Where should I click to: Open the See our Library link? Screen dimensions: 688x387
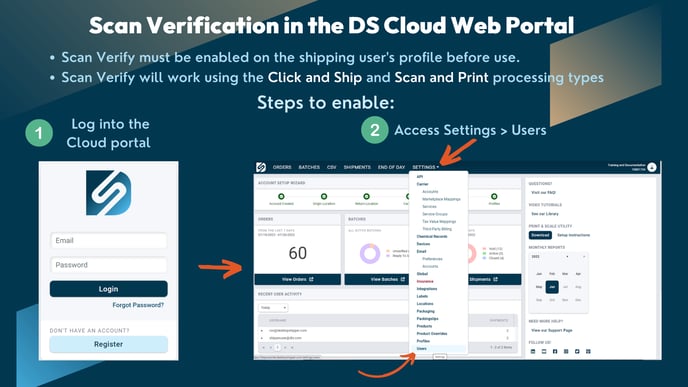[x=545, y=214]
